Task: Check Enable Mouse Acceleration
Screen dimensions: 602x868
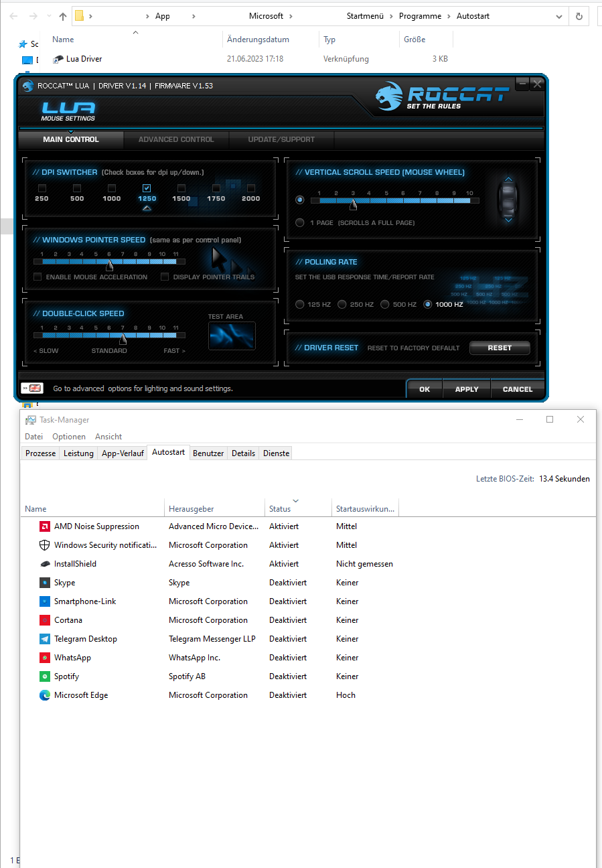Action: 37,277
